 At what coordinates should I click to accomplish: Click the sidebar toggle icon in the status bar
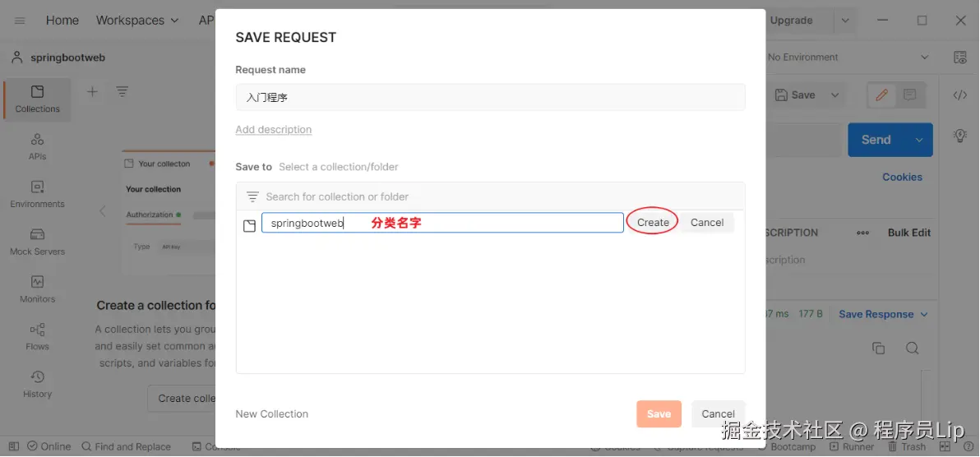point(14,446)
